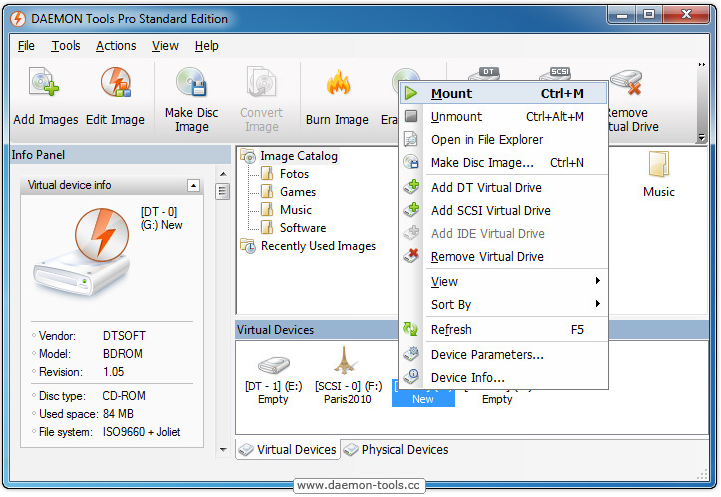Click the Device Info icon in menu

coord(411,377)
